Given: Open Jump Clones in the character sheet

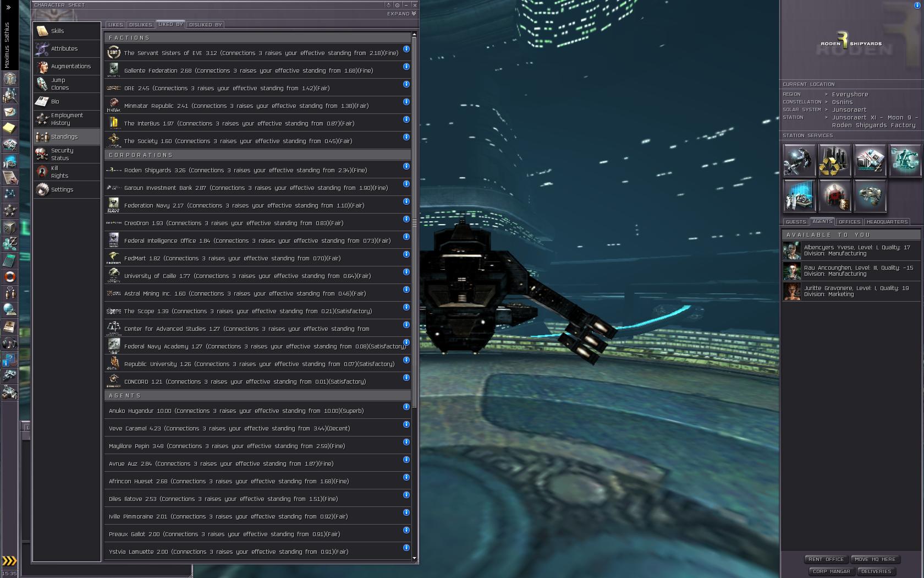Looking at the screenshot, I should 67,84.
